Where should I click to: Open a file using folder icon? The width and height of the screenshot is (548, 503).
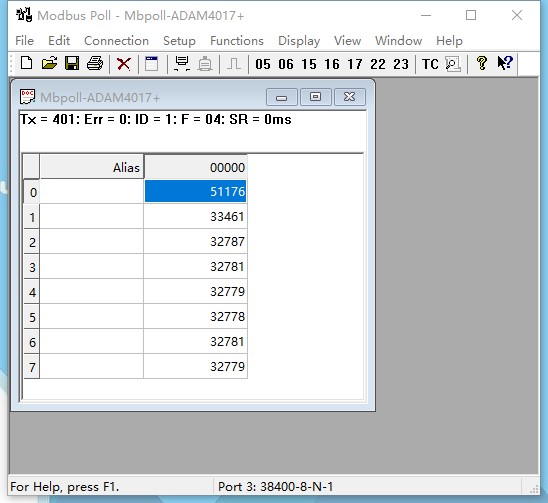49,64
